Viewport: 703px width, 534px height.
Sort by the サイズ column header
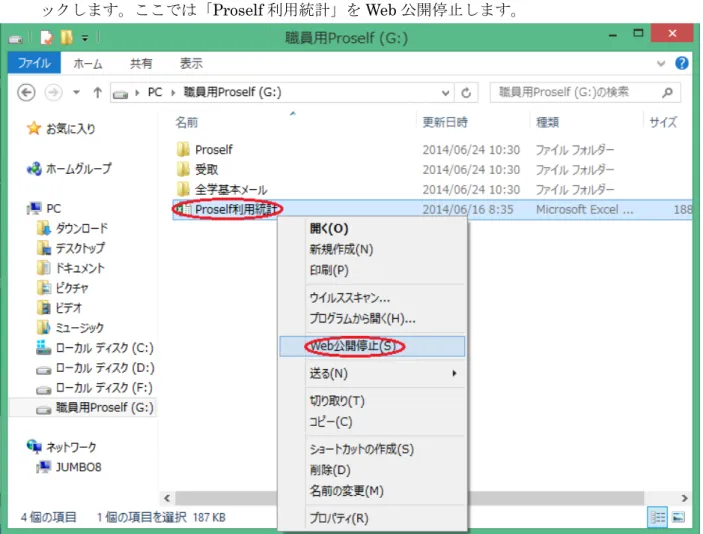tap(663, 122)
